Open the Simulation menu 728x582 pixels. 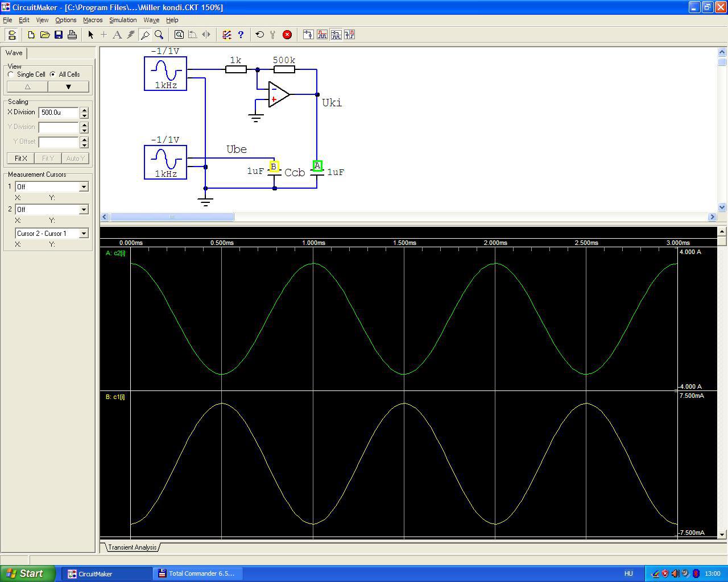pyautogui.click(x=123, y=20)
